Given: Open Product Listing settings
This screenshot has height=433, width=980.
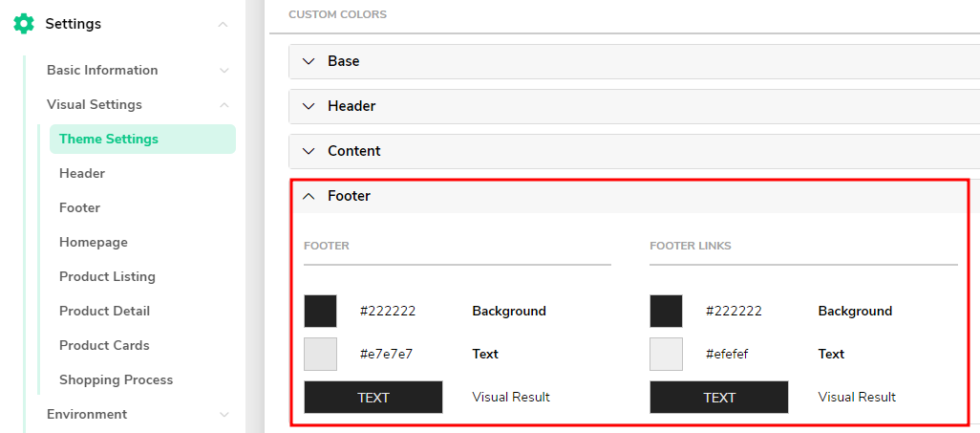Looking at the screenshot, I should click(x=107, y=276).
